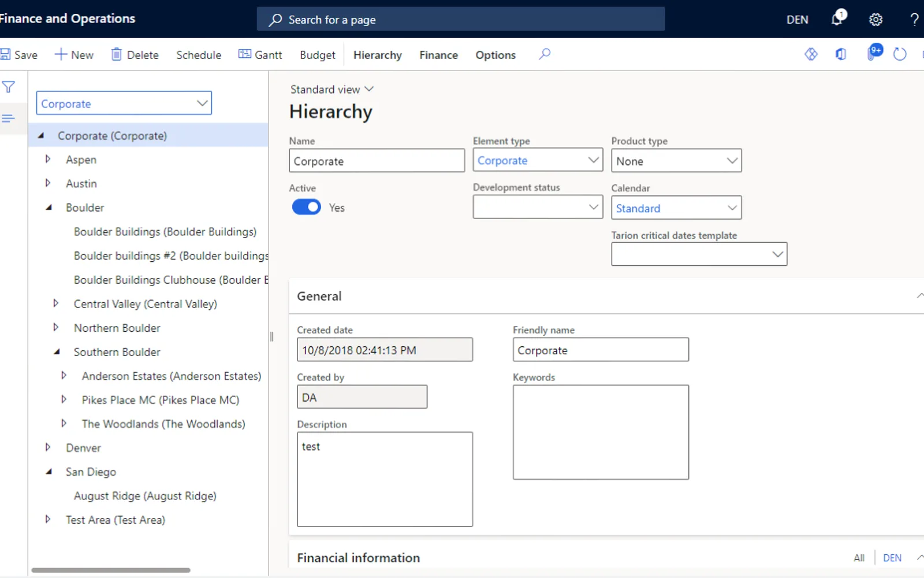Open the help question mark

914,20
